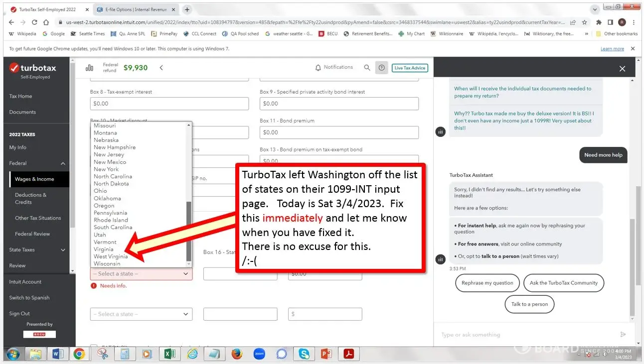Click Switch to Spanish
Viewport: 644px width, 364px height.
coord(29,298)
